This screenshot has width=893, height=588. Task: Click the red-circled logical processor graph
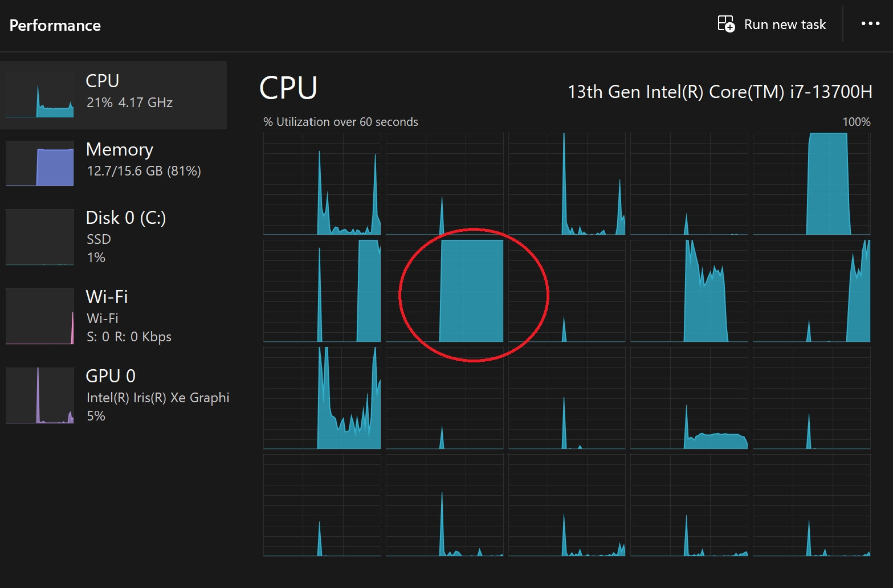pos(445,291)
